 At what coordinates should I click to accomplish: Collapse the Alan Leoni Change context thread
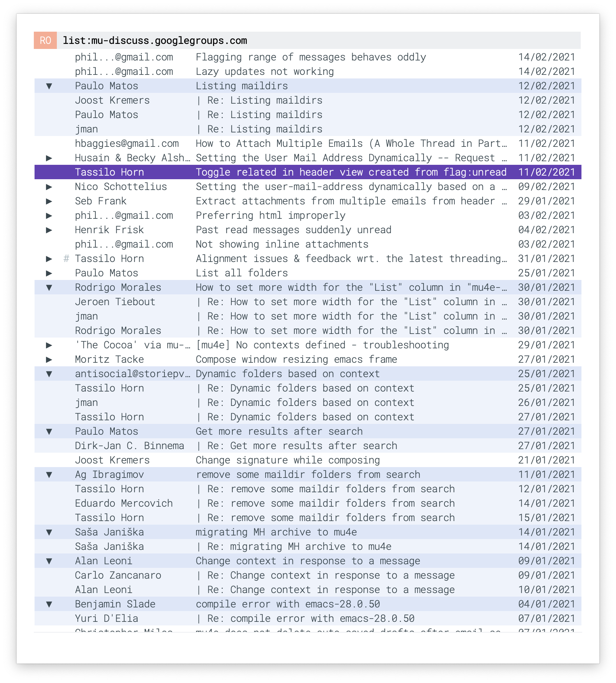49,561
